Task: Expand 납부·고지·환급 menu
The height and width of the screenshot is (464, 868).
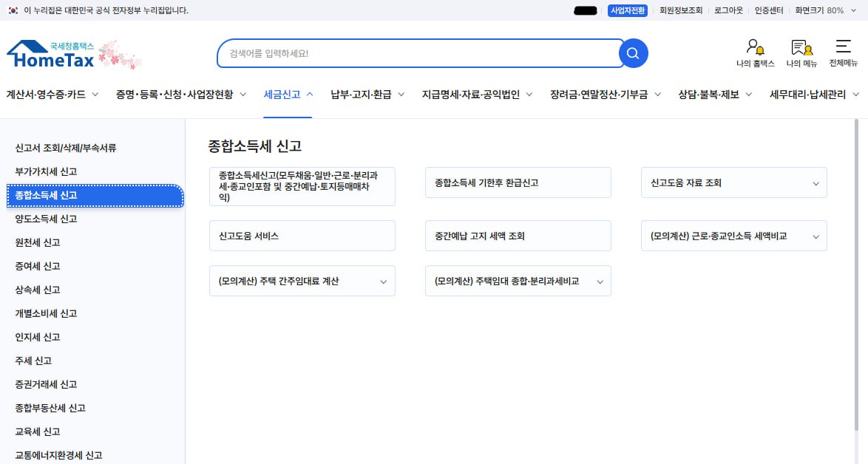Action: pyautogui.click(x=367, y=95)
